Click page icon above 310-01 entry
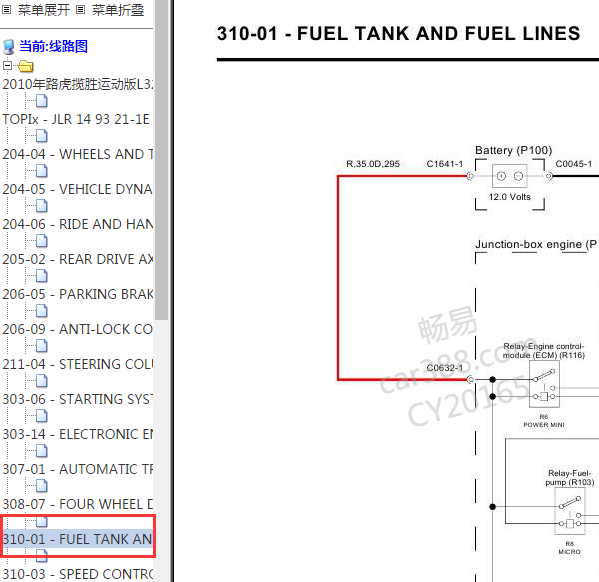This screenshot has width=599, height=582. tap(42, 521)
